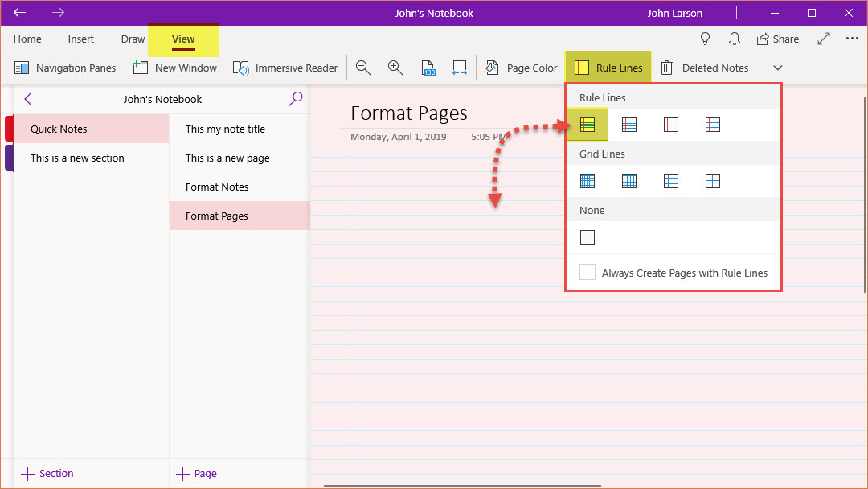Switch to the Insert tab

pos(80,39)
